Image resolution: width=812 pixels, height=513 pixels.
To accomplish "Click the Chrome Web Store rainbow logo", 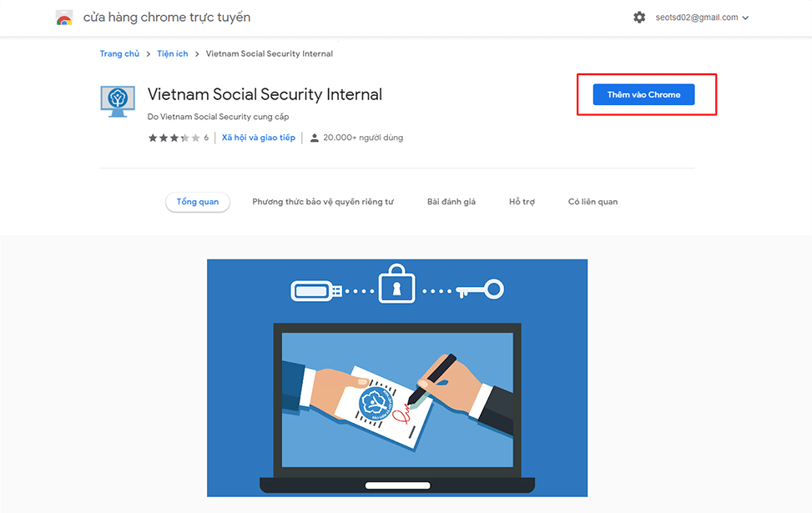I will pos(64,18).
